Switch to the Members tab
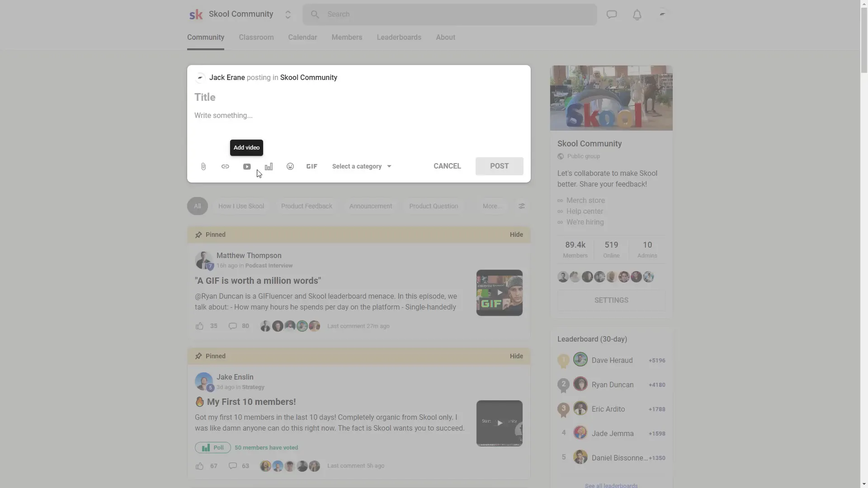The image size is (868, 488). (x=347, y=38)
